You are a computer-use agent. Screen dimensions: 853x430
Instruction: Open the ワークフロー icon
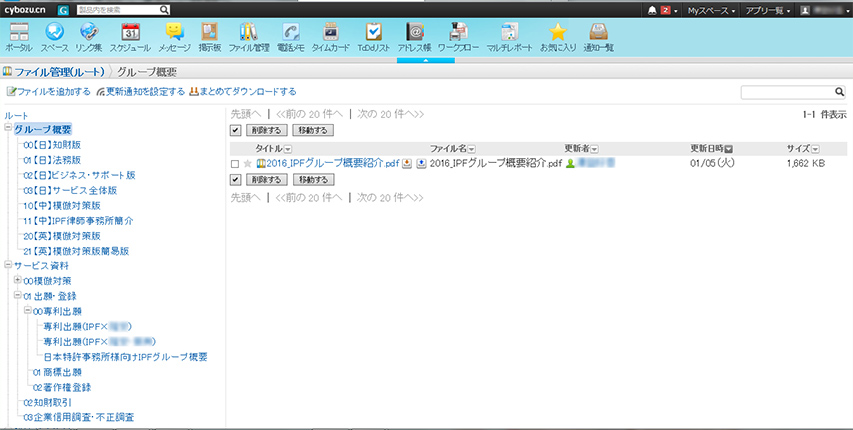(458, 32)
